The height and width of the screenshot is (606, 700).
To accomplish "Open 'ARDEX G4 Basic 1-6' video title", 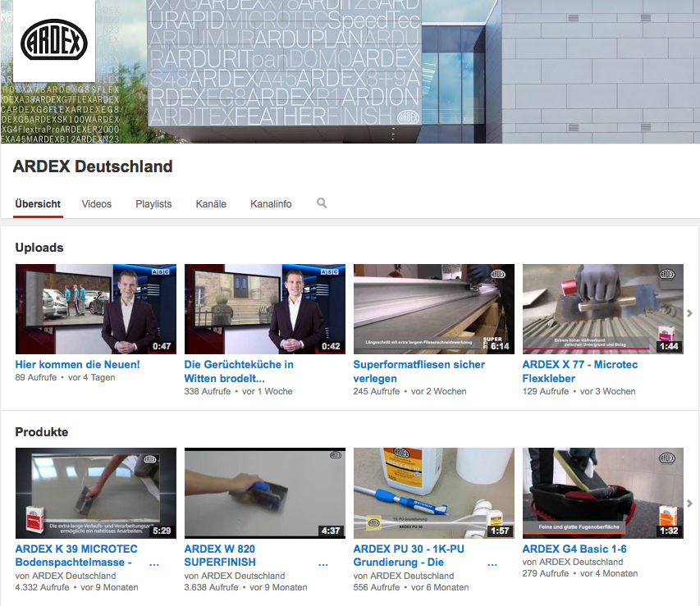I will click(574, 549).
